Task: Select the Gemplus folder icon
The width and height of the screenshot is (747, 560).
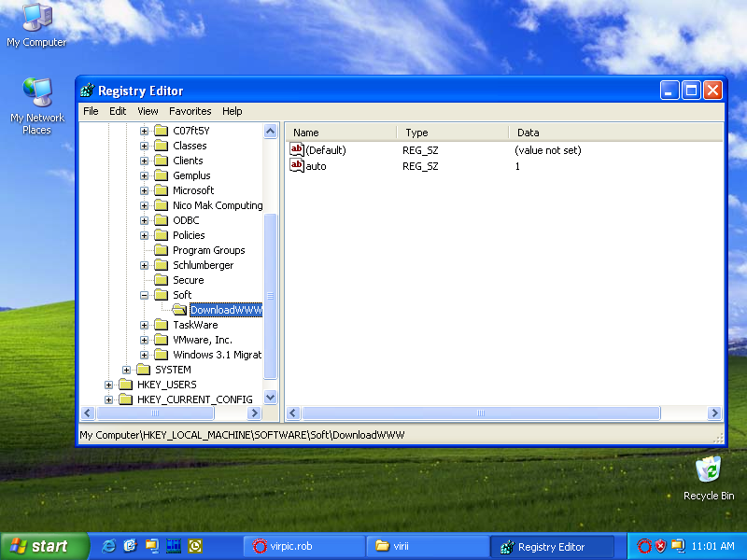Action: [162, 175]
